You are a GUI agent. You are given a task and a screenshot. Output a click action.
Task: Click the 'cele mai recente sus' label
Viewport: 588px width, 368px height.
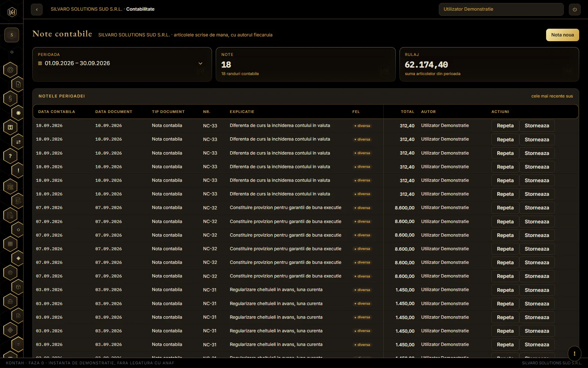coord(552,96)
